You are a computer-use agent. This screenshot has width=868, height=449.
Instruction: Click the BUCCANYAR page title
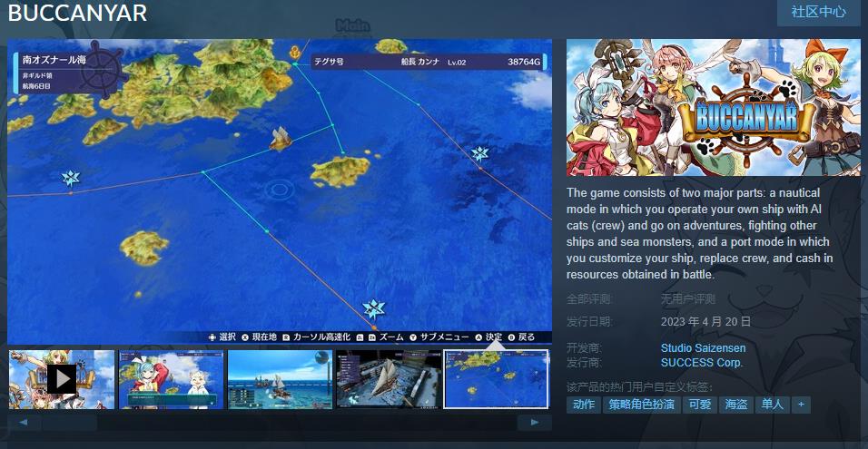tap(77, 13)
